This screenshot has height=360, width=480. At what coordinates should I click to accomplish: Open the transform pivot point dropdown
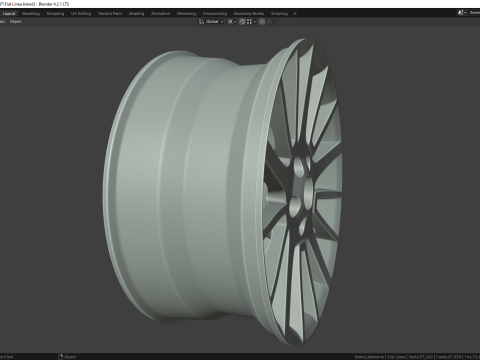(x=232, y=22)
